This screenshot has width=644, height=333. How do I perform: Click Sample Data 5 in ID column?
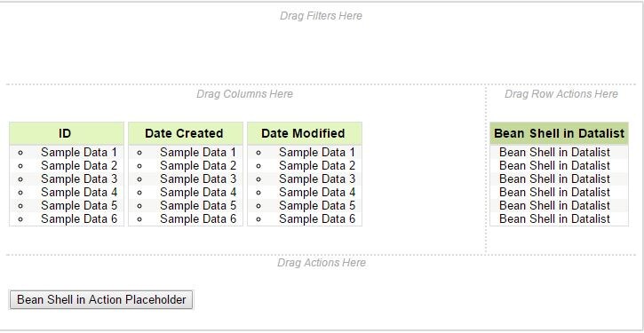tap(79, 205)
